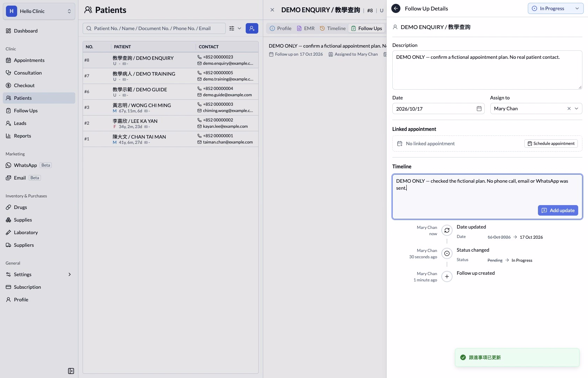Open Drugs inventory in the sidebar
This screenshot has width=588, height=378.
tap(39, 207)
